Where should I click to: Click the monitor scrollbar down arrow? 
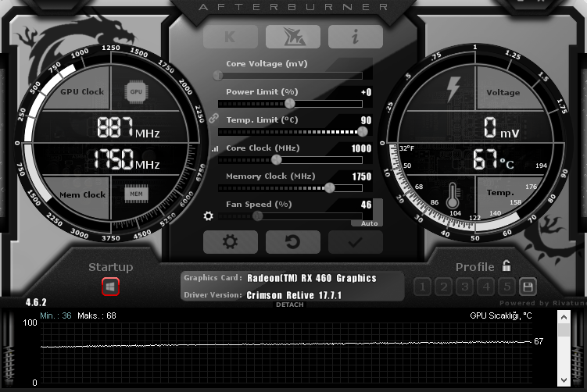pyautogui.click(x=564, y=380)
